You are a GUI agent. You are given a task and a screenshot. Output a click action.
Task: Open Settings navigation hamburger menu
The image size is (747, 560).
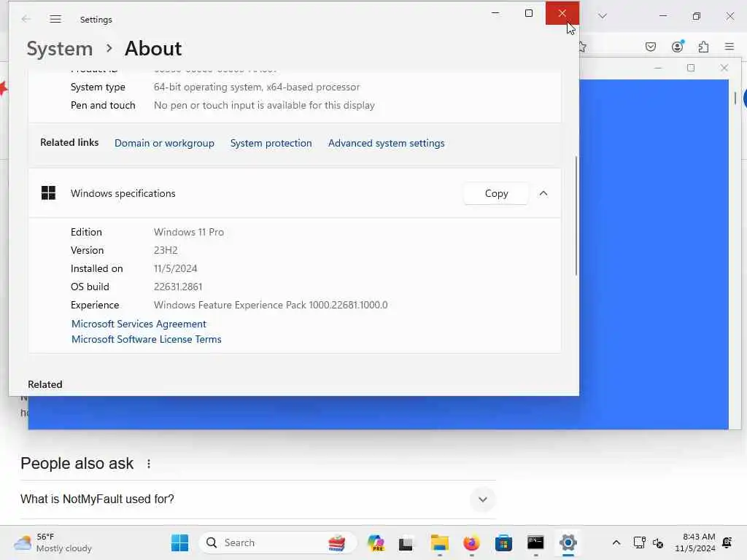pos(55,19)
